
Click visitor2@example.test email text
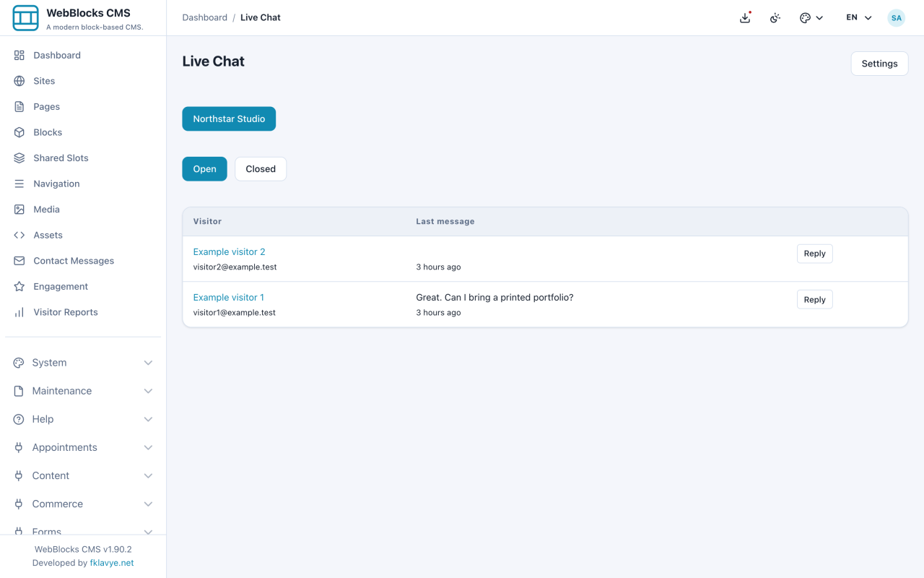tap(235, 267)
